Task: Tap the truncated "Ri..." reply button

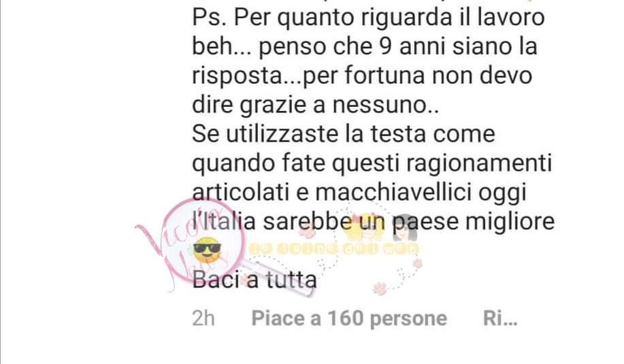Action: 500,318
